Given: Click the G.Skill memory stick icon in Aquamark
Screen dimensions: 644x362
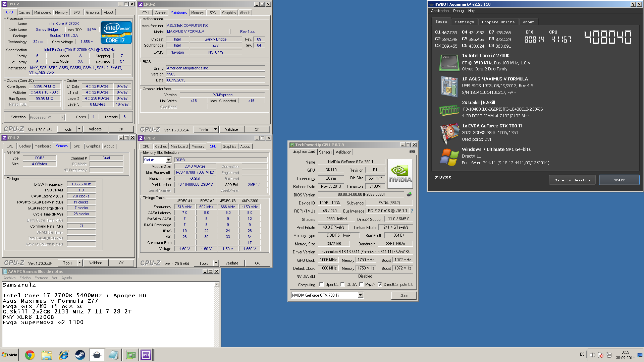Looking at the screenshot, I should coord(449,110).
